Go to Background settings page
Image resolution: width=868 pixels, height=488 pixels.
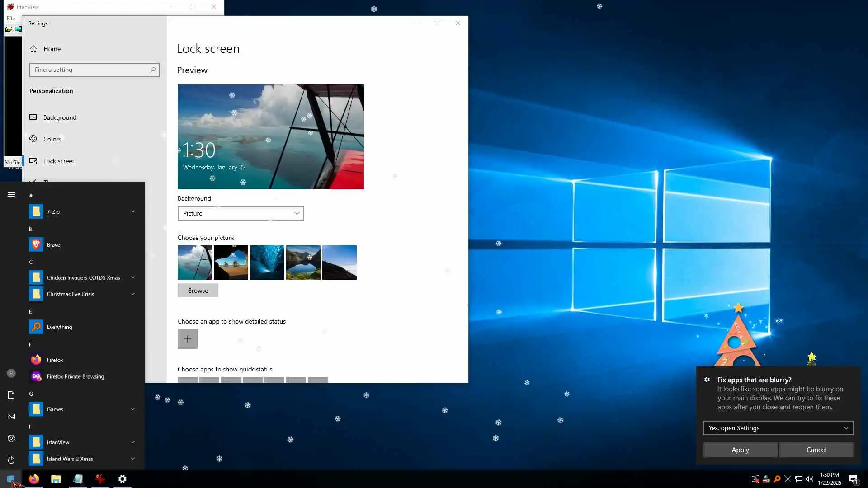pyautogui.click(x=60, y=117)
